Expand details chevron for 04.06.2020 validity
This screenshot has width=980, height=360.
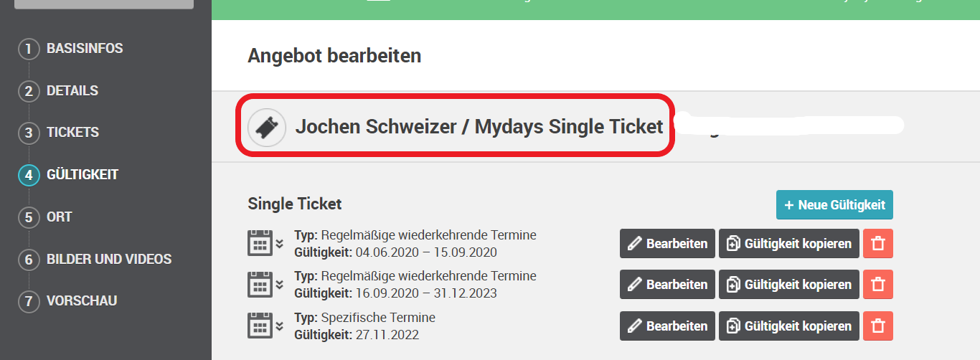point(280,243)
